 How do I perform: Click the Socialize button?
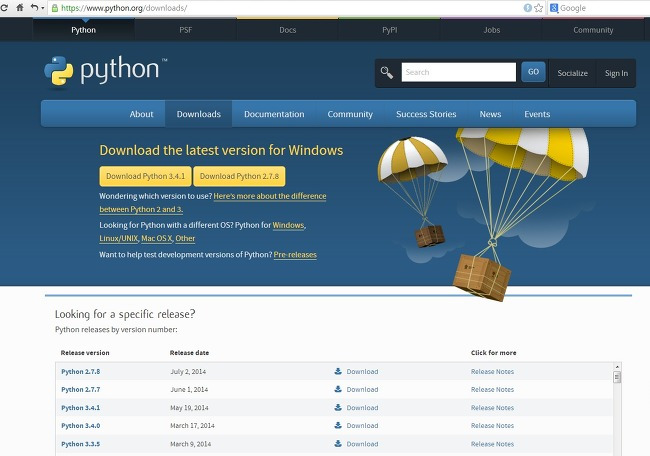coord(572,73)
